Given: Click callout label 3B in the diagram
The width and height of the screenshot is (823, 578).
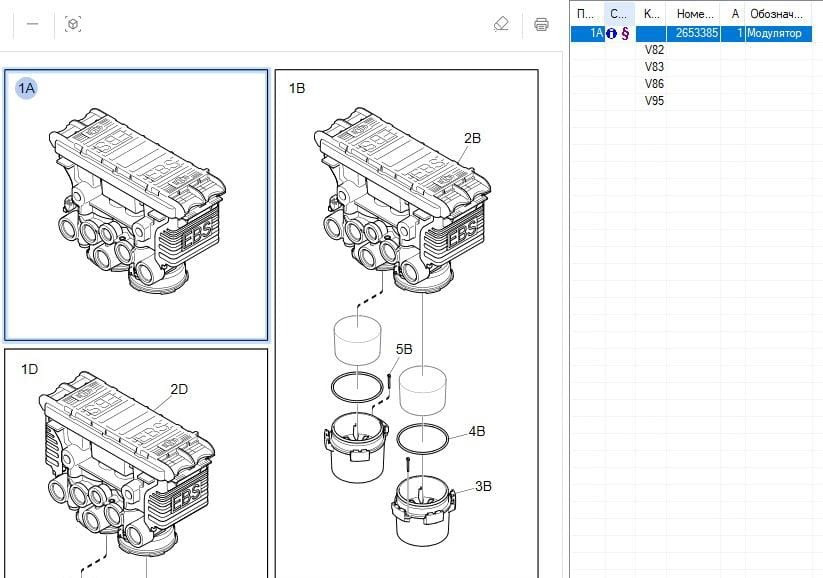Looking at the screenshot, I should click(483, 486).
